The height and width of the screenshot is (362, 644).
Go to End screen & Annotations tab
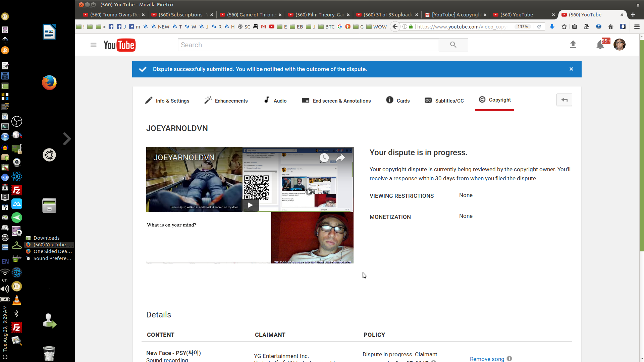336,101
